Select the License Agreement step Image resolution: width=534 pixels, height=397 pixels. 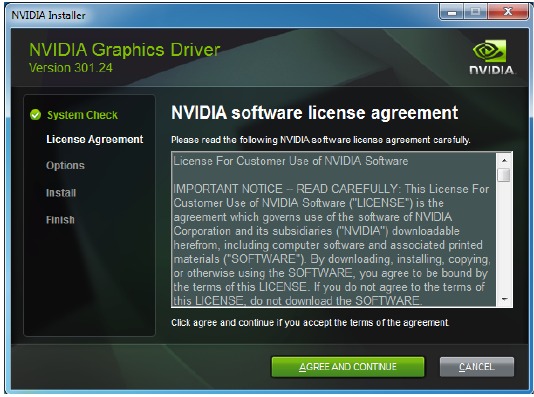tap(95, 139)
